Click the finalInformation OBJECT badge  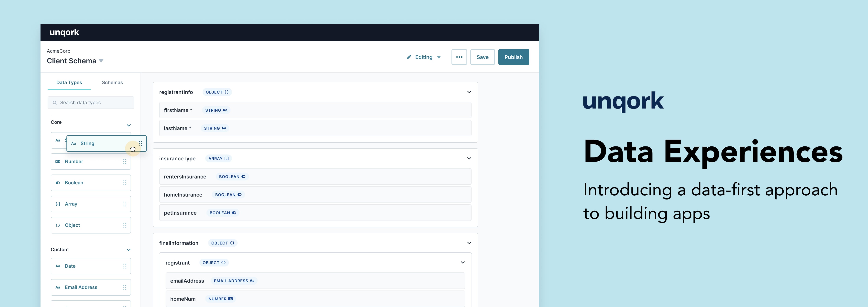click(222, 243)
